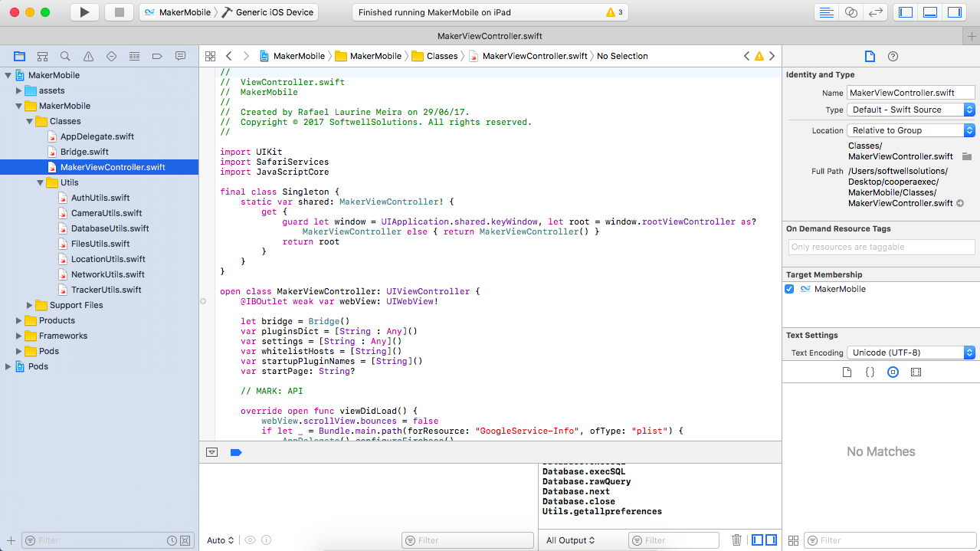Show the Version editor
This screenshot has width=980, height=551.
(875, 12)
